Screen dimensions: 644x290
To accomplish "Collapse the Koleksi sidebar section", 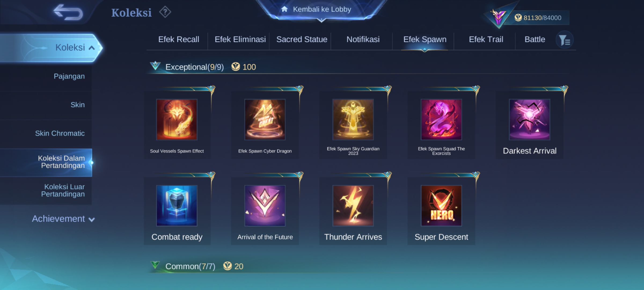I will [51, 48].
